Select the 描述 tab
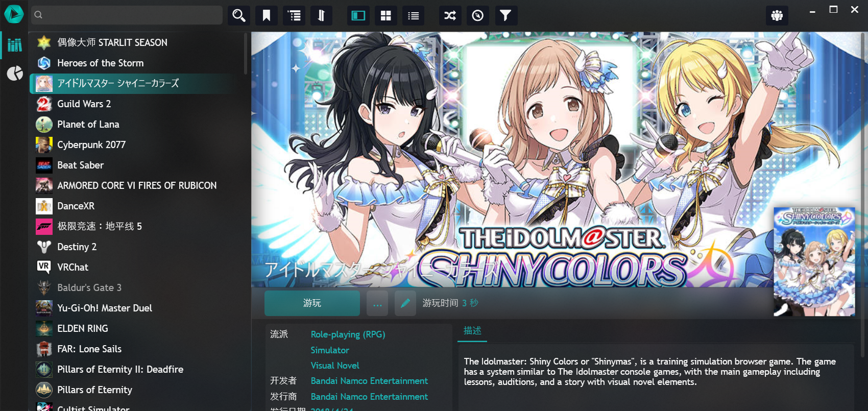This screenshot has height=411, width=868. coord(472,331)
